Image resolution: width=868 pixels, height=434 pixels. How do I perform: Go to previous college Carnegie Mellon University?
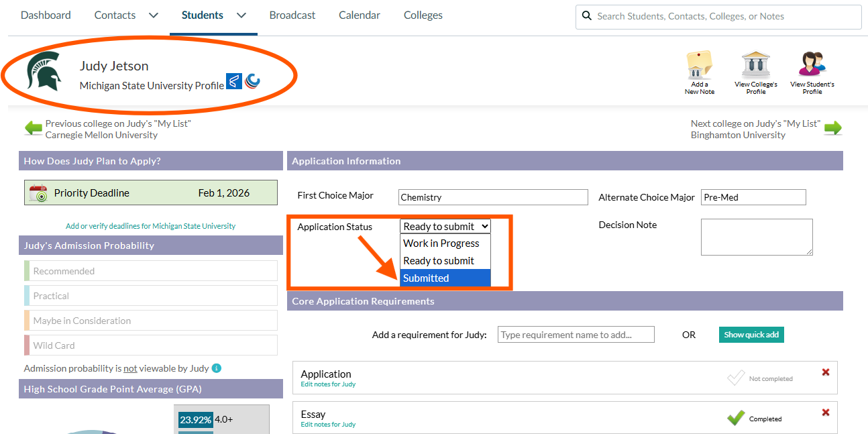click(101, 135)
